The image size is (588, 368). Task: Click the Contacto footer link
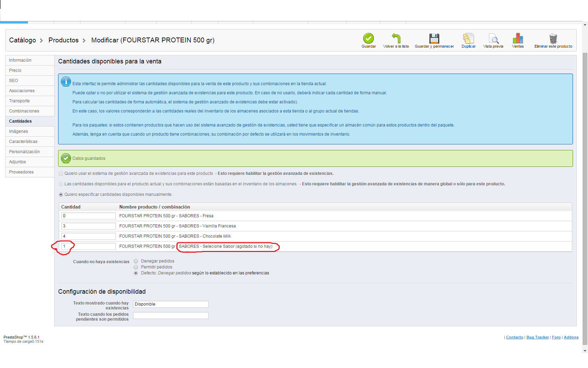click(x=514, y=338)
